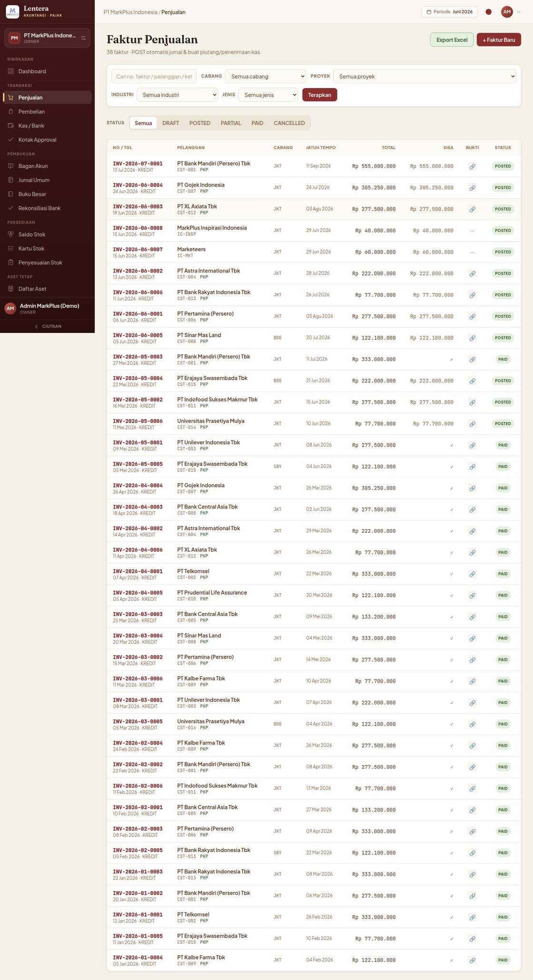
Task: Filter by DRAFT status tab
Action: pyautogui.click(x=170, y=123)
